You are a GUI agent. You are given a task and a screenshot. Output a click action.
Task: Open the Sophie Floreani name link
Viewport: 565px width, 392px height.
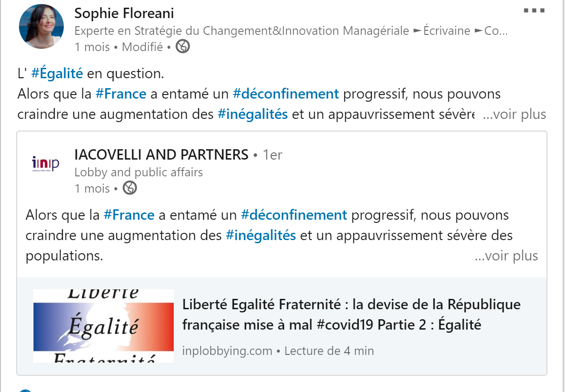click(124, 13)
